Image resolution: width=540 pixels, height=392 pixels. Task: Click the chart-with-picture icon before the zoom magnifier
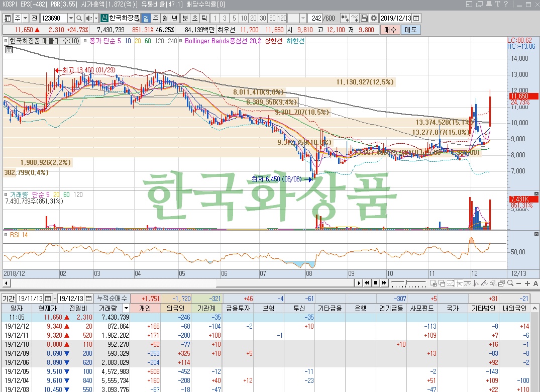(x=502, y=283)
